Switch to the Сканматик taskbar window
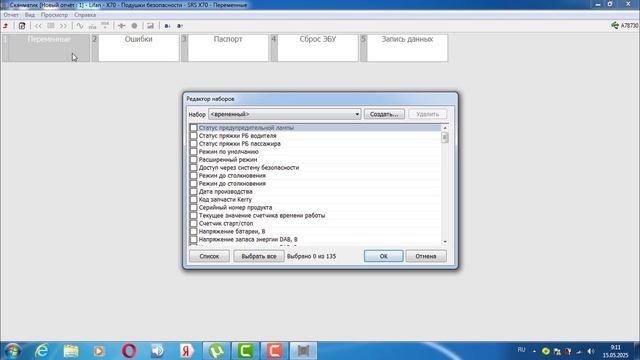 click(x=303, y=351)
